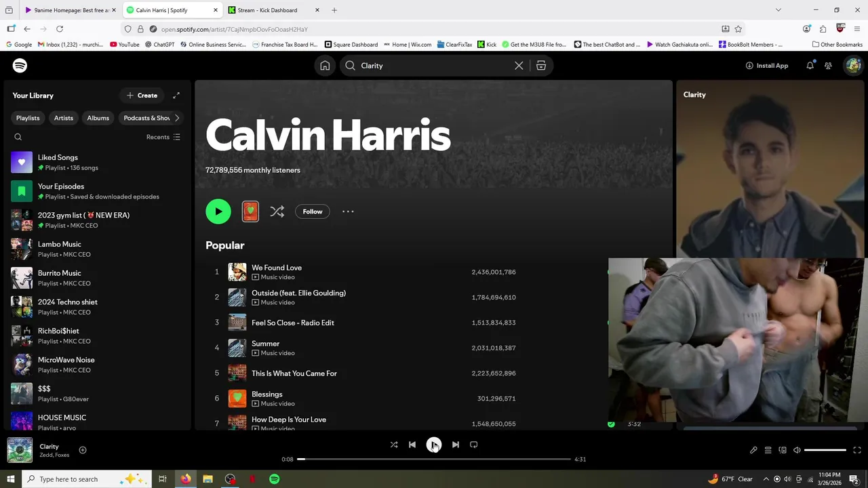
Task: Toggle play/pause in player bar
Action: 434,445
